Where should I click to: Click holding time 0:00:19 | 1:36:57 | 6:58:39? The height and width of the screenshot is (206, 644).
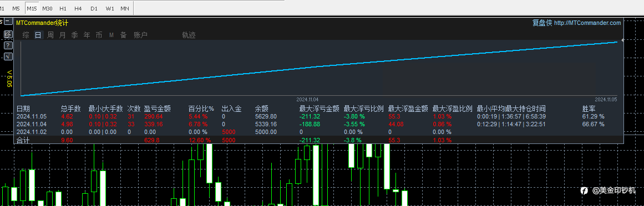point(511,116)
